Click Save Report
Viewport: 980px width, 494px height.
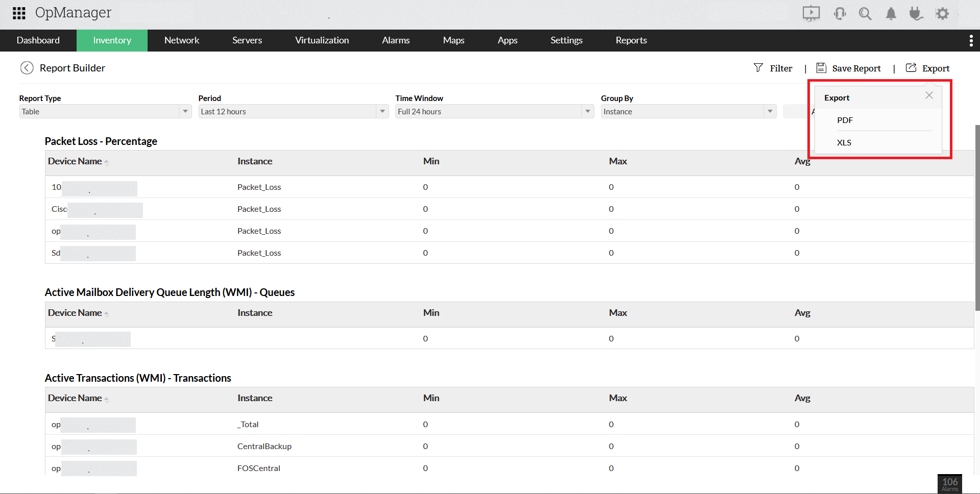tap(849, 68)
